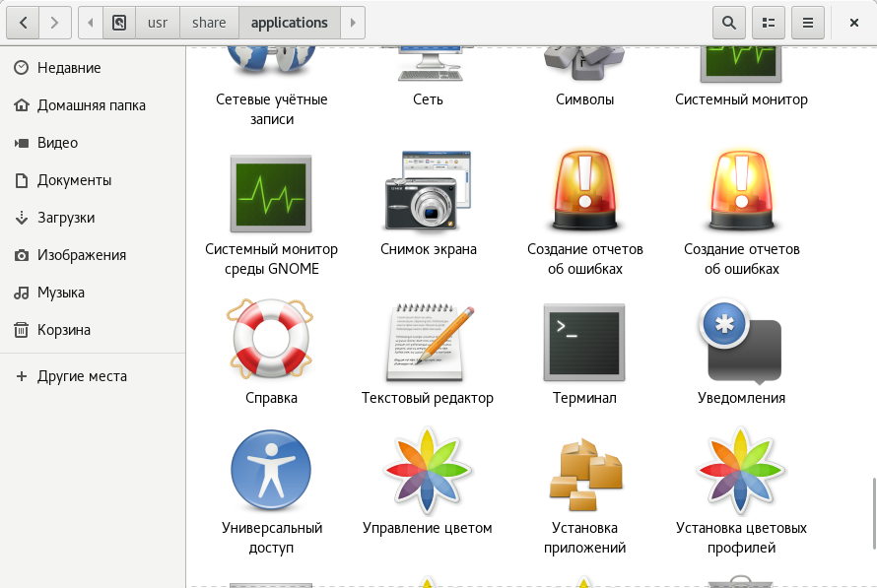Select the Снимок экрана camera icon
This screenshot has width=877, height=588.
point(428,191)
